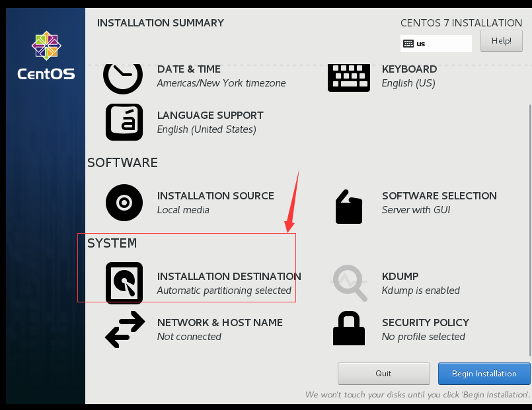Open the Kdump magnifier icon
This screenshot has height=410, width=532.
click(350, 283)
